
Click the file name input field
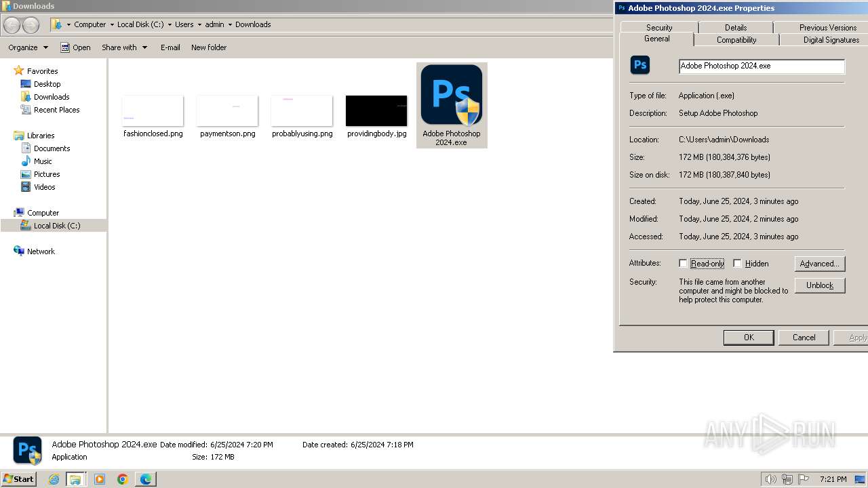[762, 66]
